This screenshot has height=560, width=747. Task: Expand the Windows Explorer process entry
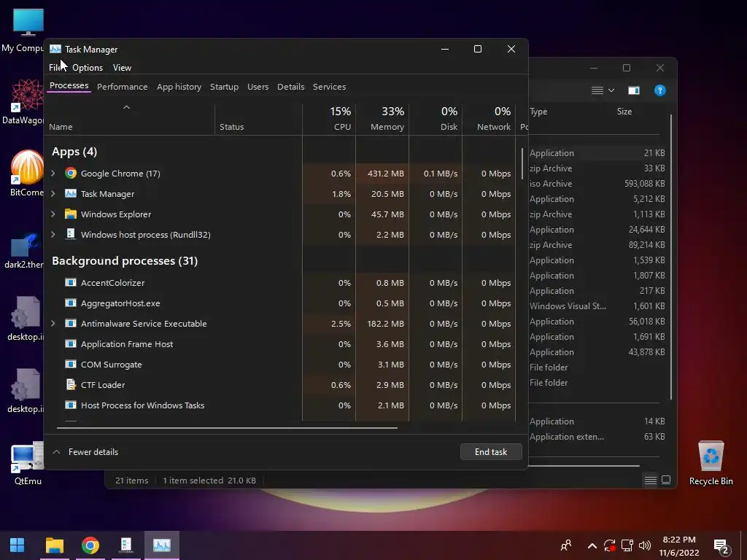pyautogui.click(x=53, y=214)
